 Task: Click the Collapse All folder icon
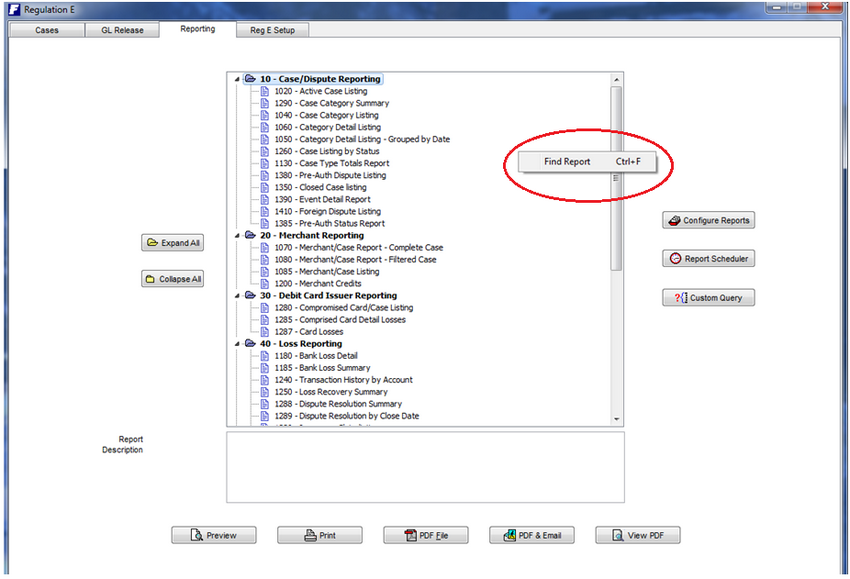point(150,280)
